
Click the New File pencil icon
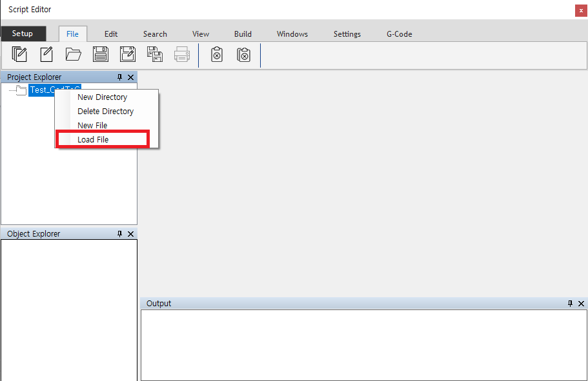pyautogui.click(x=46, y=55)
